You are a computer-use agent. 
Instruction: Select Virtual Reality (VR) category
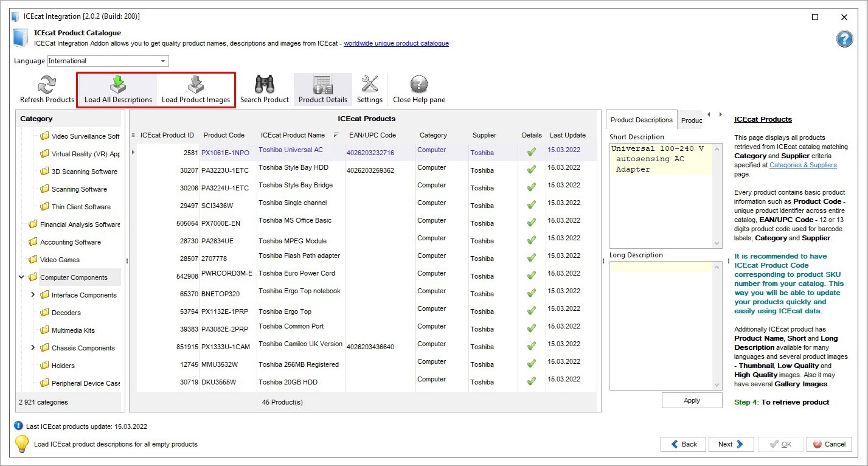pyautogui.click(x=86, y=154)
